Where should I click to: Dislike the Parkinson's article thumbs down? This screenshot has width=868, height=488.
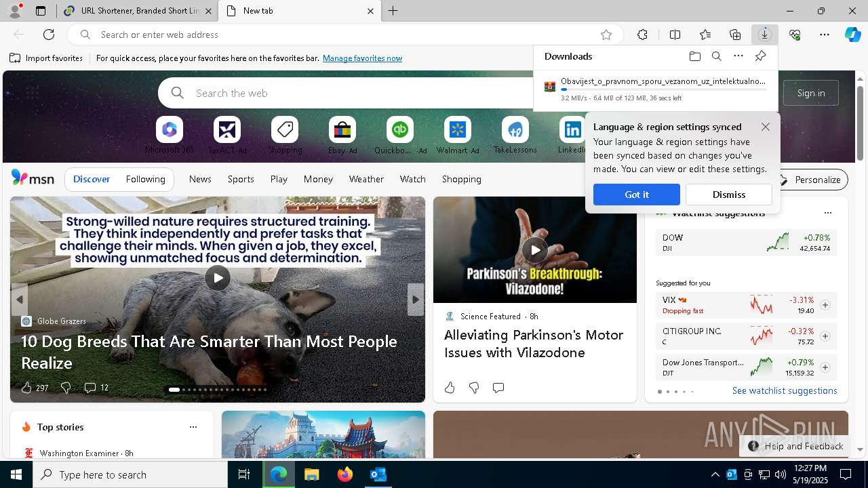(x=474, y=388)
